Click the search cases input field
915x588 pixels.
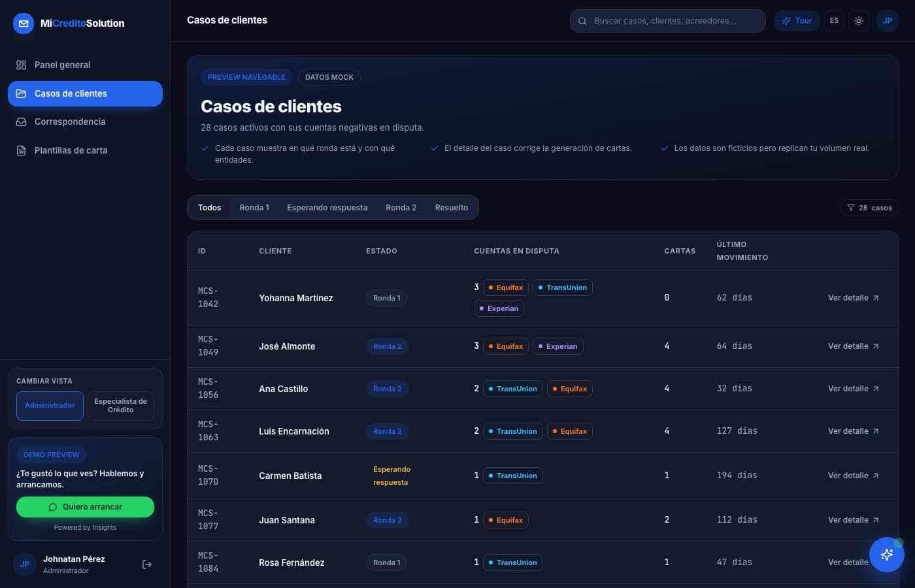[668, 21]
